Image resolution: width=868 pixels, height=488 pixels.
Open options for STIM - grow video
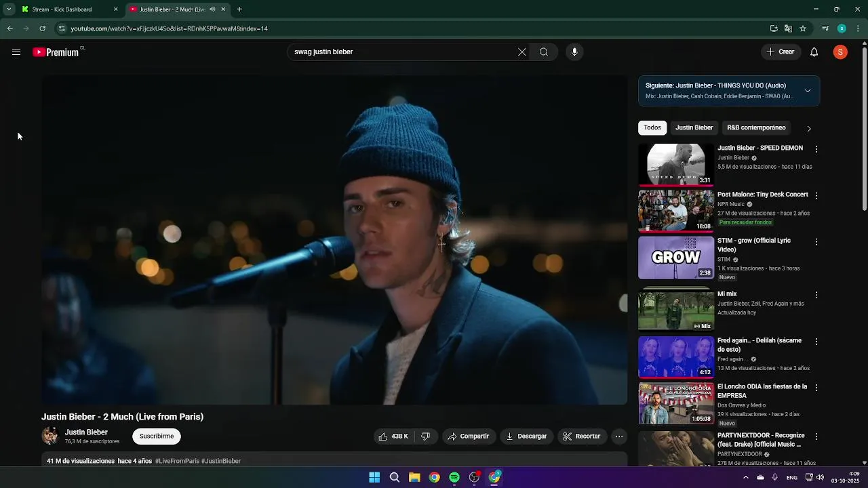[816, 242]
